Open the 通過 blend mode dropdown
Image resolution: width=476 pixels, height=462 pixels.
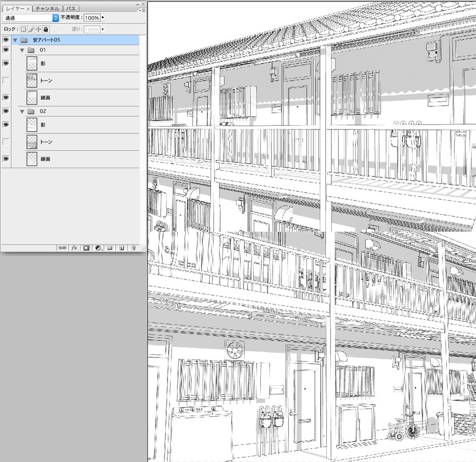pyautogui.click(x=30, y=18)
